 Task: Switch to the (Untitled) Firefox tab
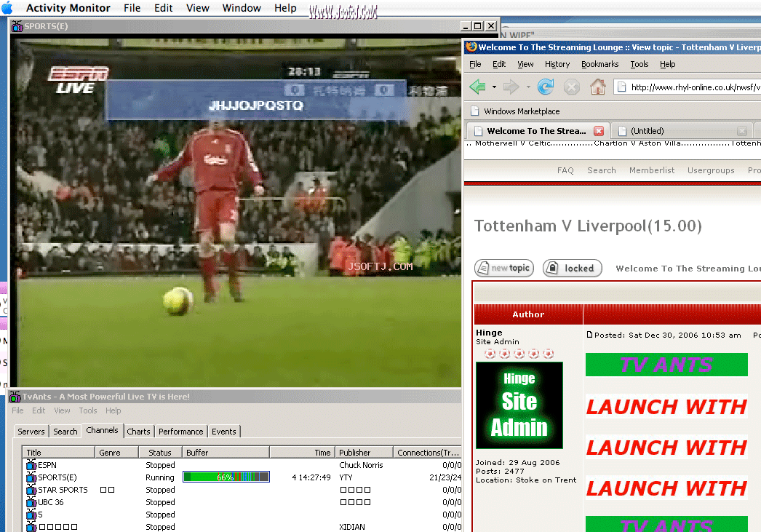683,131
